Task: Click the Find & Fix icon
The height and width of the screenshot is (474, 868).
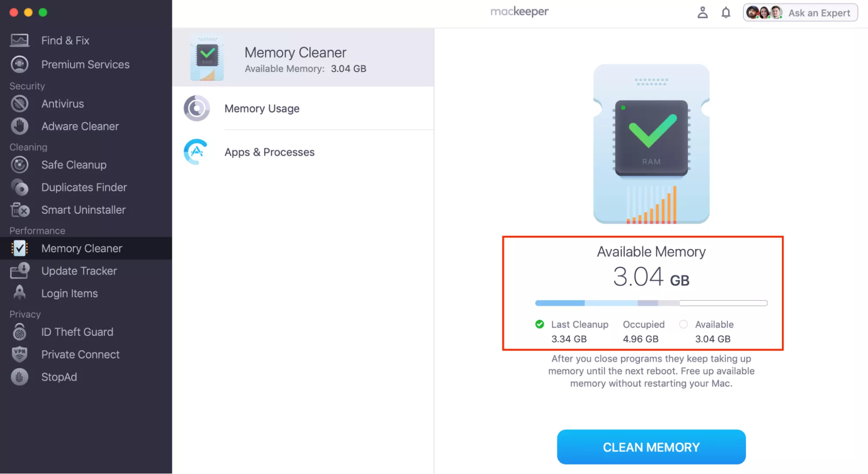Action: (x=19, y=40)
